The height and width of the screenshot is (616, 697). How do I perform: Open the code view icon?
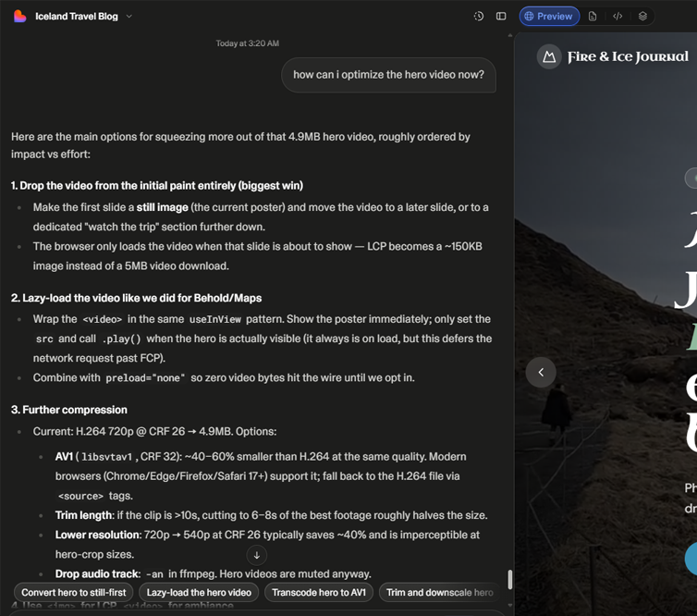[618, 17]
